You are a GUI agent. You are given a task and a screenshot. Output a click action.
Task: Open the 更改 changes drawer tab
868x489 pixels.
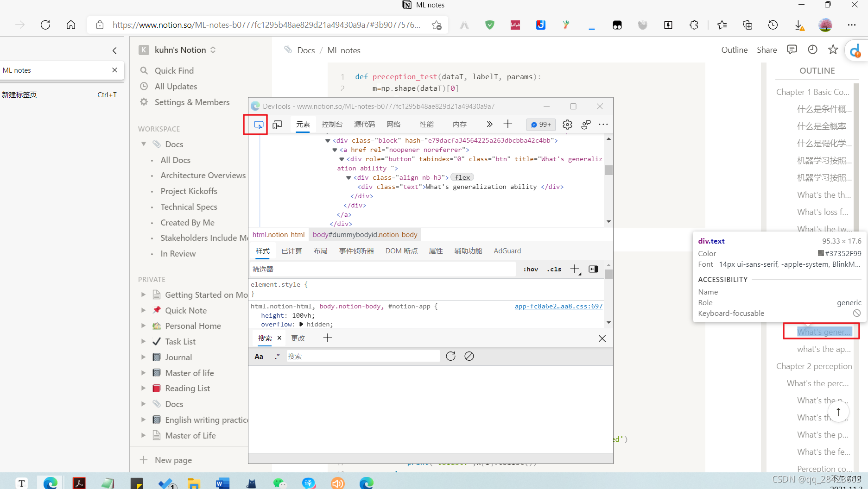(298, 338)
